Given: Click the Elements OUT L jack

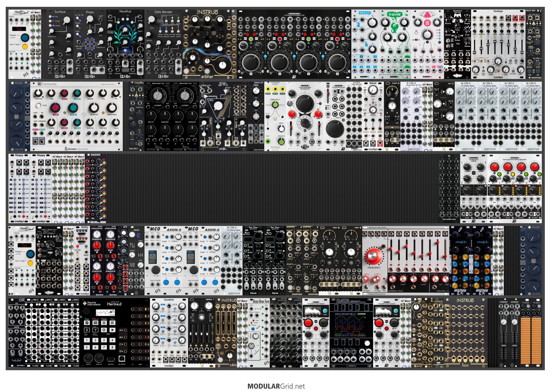Looking at the screenshot, I should point(36,142).
